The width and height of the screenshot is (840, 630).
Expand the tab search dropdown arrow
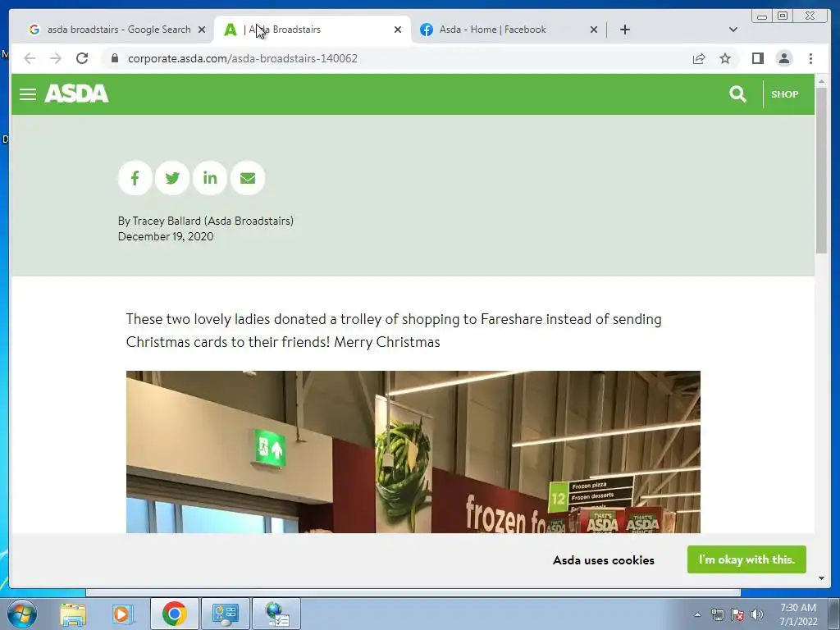733,30
